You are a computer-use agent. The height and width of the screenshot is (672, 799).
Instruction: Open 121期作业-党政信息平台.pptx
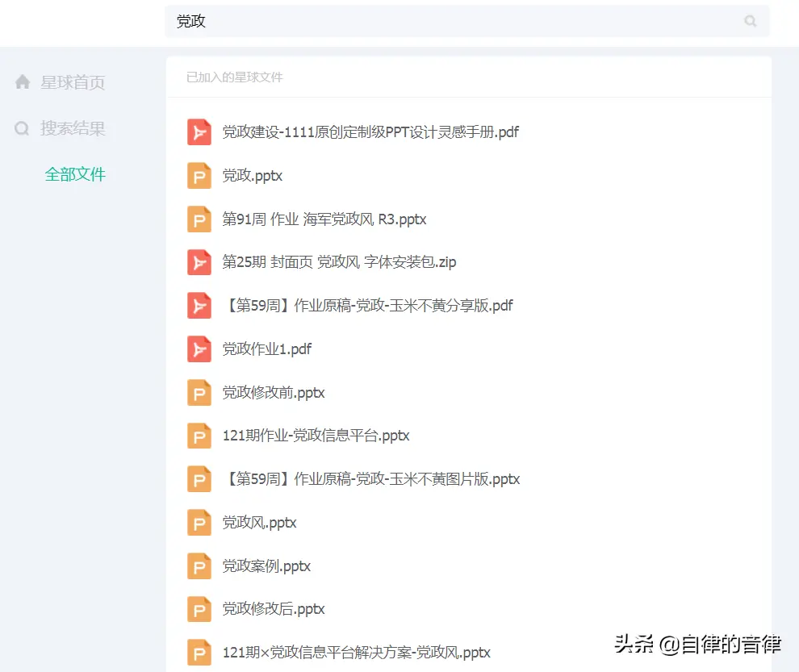click(316, 435)
